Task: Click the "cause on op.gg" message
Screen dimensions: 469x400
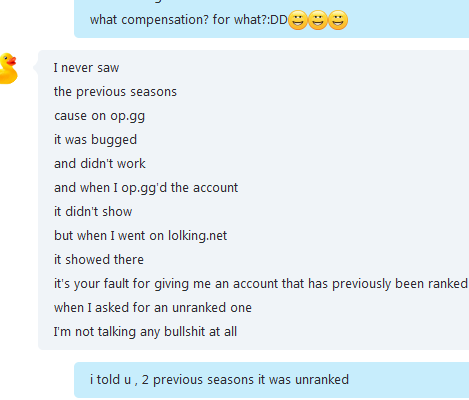Action: pos(99,116)
